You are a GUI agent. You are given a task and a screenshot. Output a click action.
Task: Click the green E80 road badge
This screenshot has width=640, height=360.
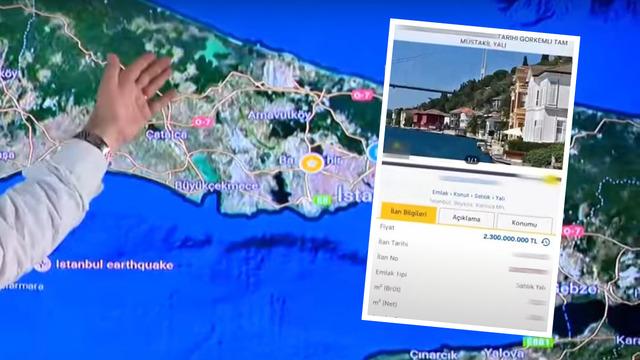click(322, 200)
